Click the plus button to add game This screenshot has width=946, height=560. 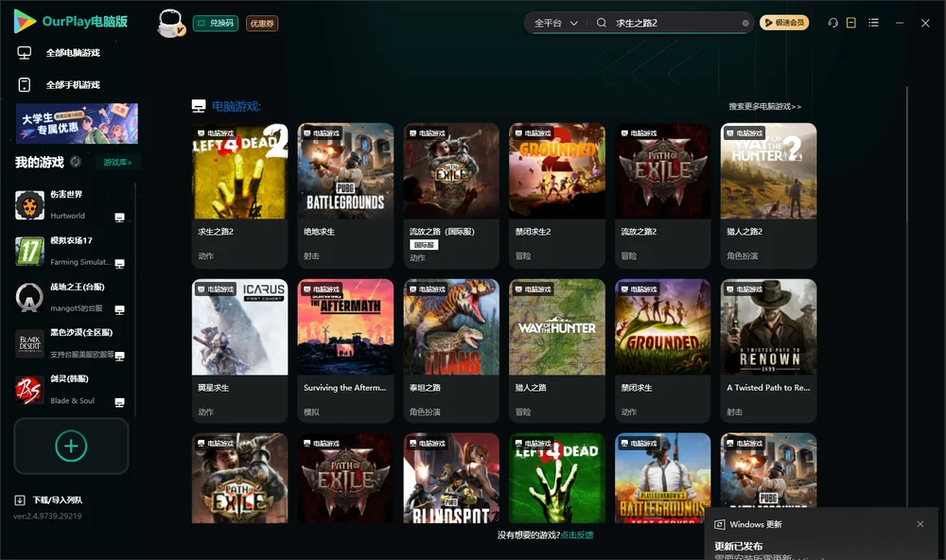[x=71, y=446]
